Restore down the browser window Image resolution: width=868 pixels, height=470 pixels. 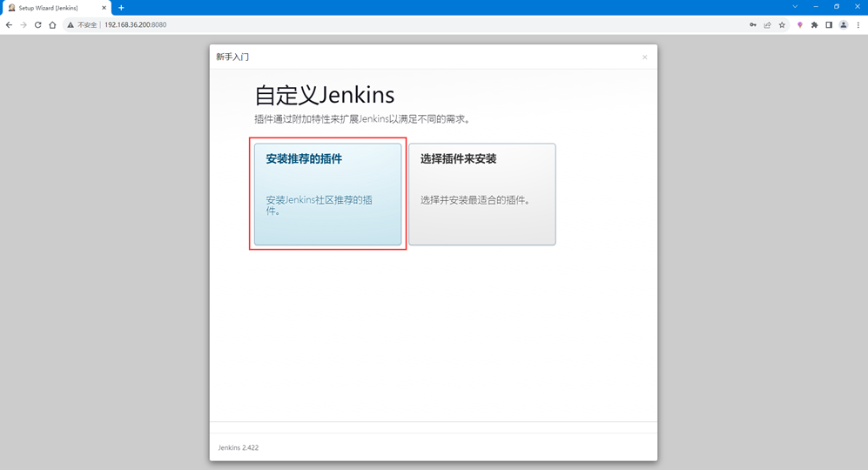[837, 7]
